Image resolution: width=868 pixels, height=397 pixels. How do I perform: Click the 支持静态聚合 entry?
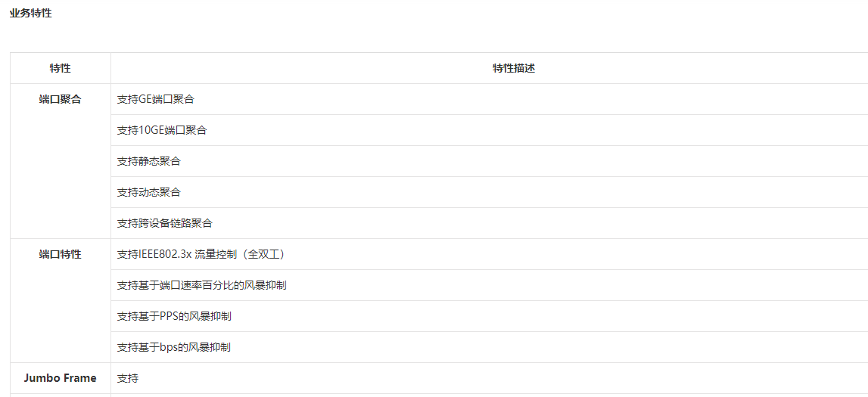[x=148, y=161]
